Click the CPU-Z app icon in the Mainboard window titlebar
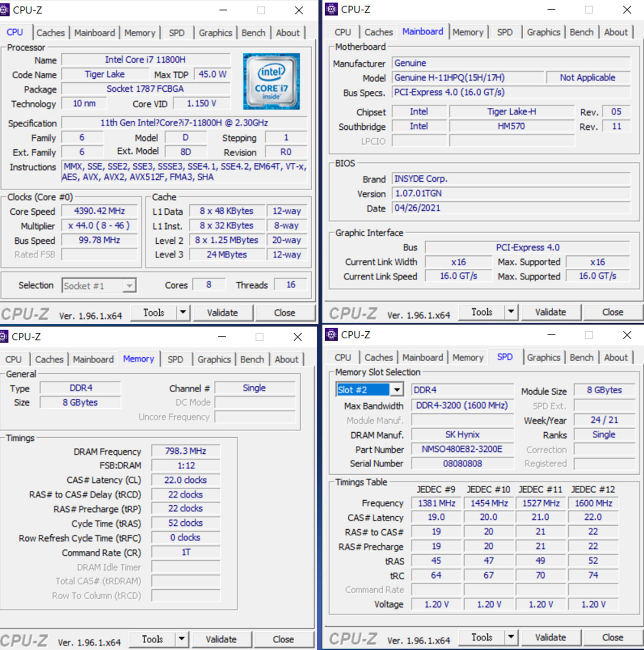Viewport: 644px width, 650px height. (331, 9)
